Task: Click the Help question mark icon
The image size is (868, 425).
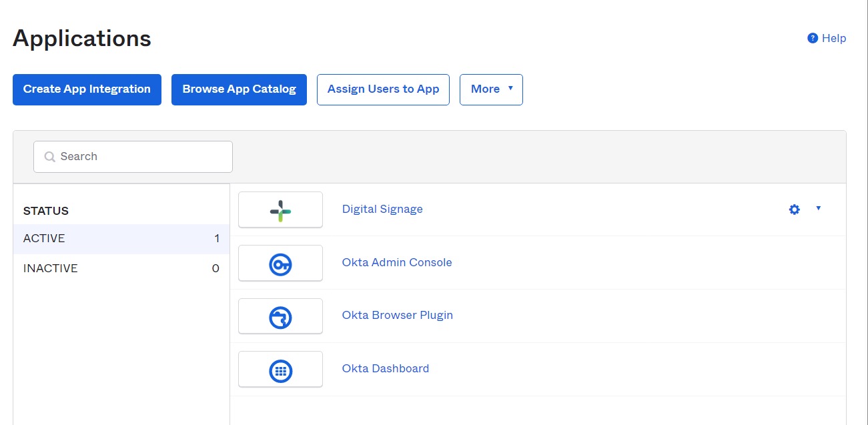Action: coord(813,38)
